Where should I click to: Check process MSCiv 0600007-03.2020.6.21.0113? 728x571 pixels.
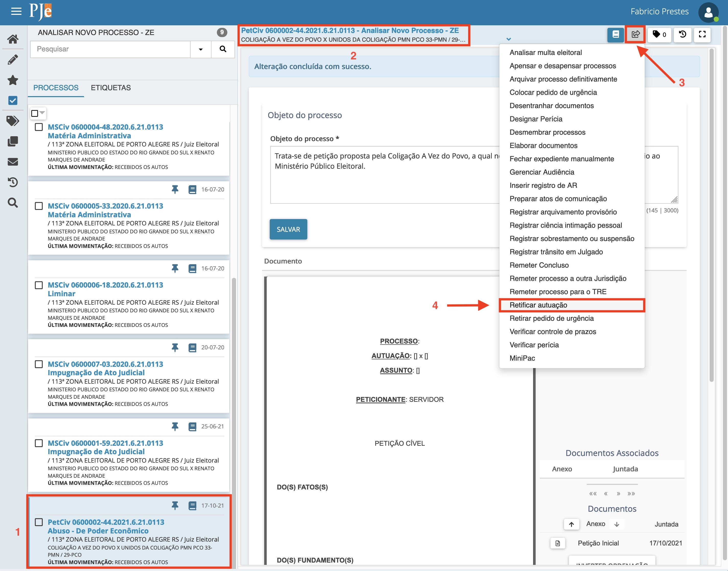point(39,364)
